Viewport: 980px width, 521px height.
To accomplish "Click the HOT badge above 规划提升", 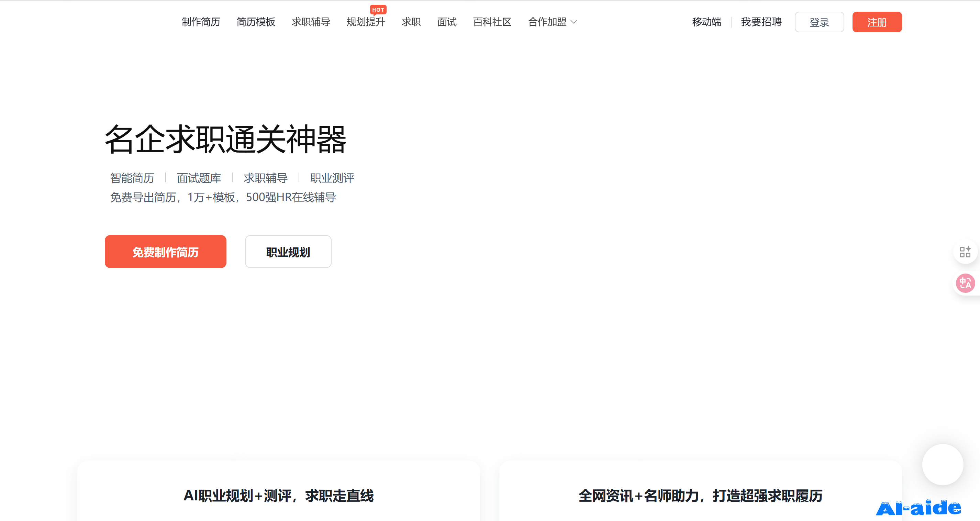I will click(x=378, y=10).
